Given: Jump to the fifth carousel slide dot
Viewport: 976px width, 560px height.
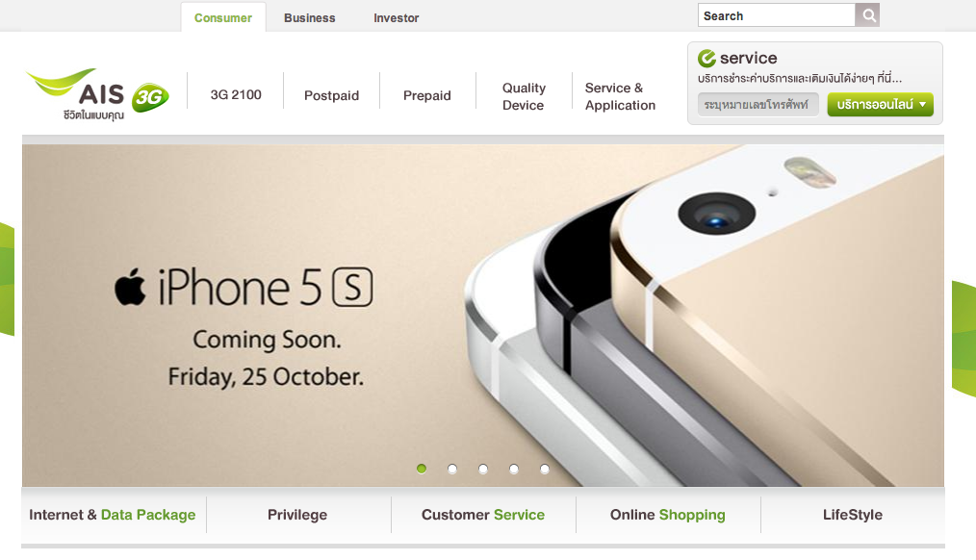Looking at the screenshot, I should 545,469.
